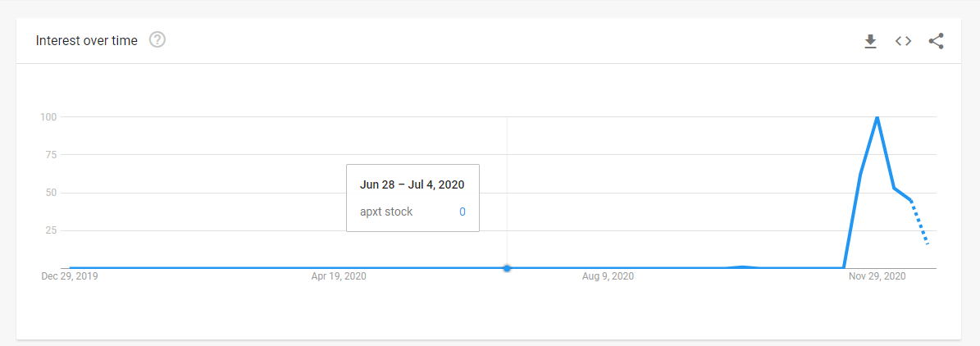Click the 50 label on the y-axis
This screenshot has height=346, width=980.
[51, 193]
